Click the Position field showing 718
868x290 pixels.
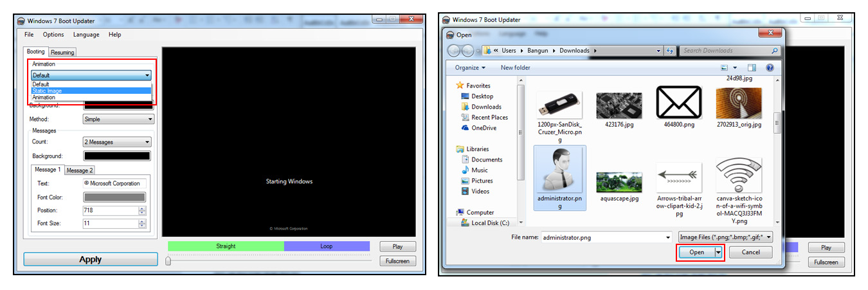click(x=110, y=210)
